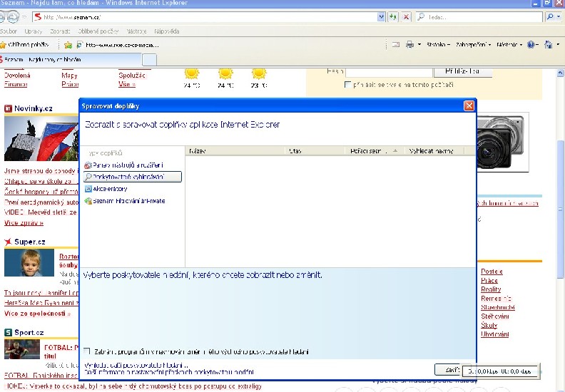
Task: Click the Seznam favicon in the address bar
Action: [38, 16]
